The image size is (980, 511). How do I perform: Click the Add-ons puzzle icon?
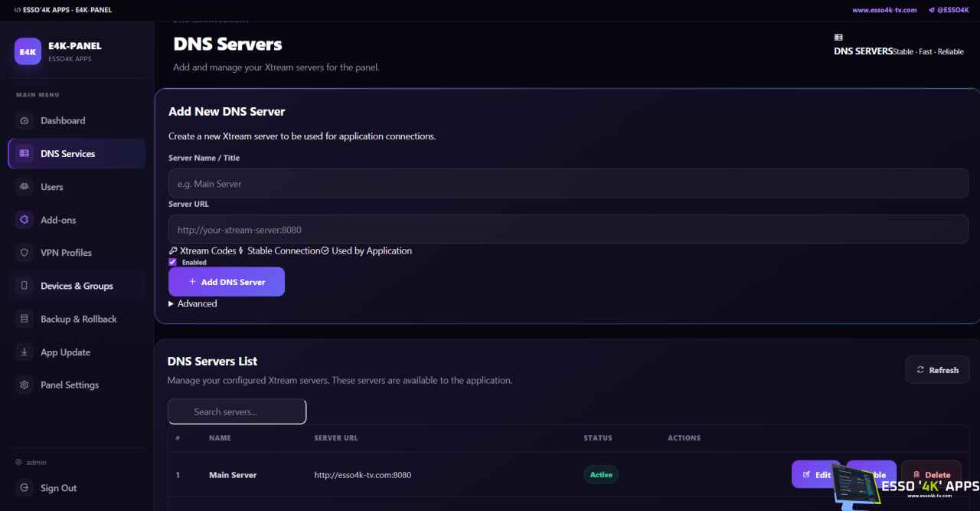24,220
